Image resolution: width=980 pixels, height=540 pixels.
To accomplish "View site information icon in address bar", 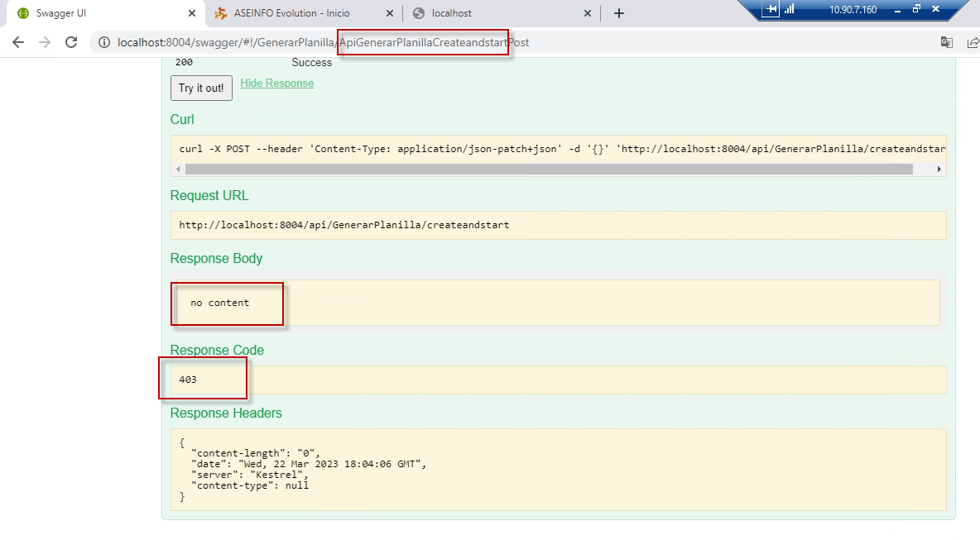I will [104, 42].
